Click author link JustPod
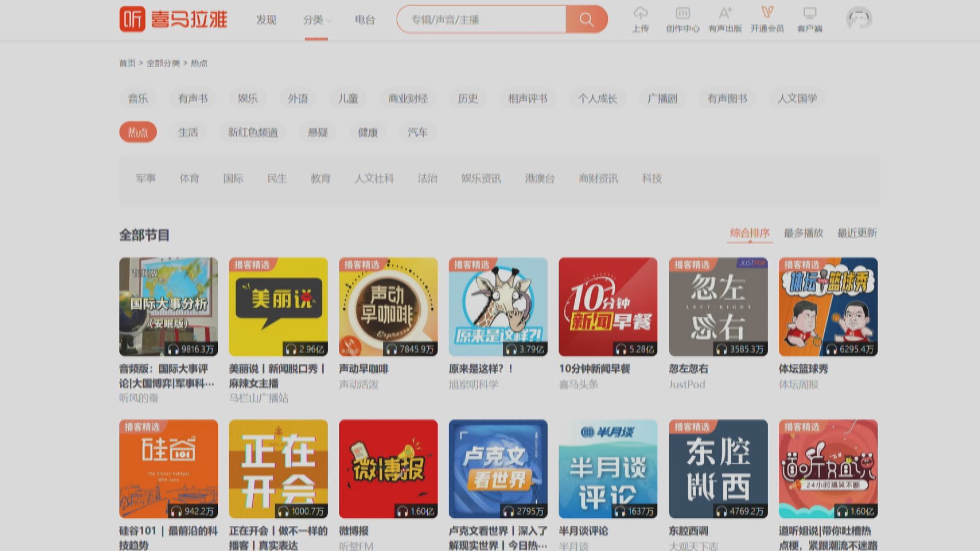This screenshot has height=551, width=980. 687,384
